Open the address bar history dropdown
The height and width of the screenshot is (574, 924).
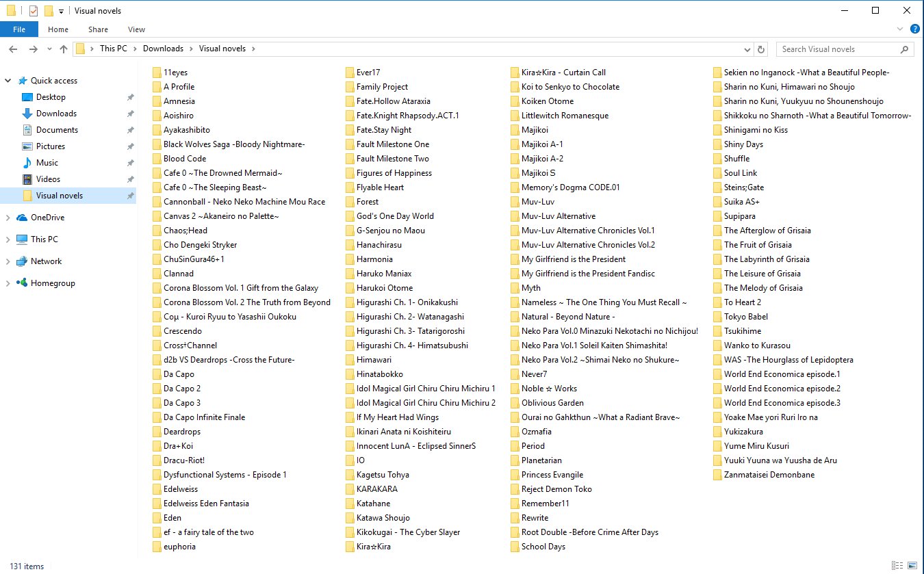747,49
